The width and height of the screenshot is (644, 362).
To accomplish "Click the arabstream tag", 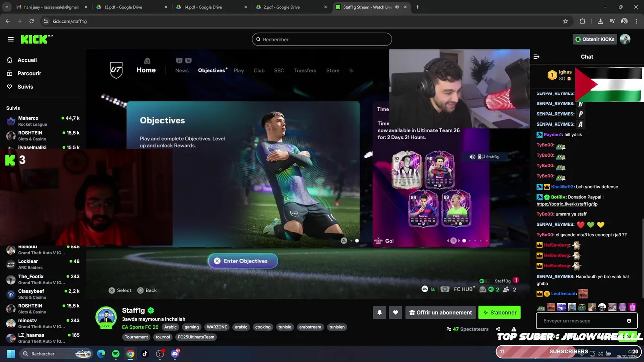I will (310, 327).
